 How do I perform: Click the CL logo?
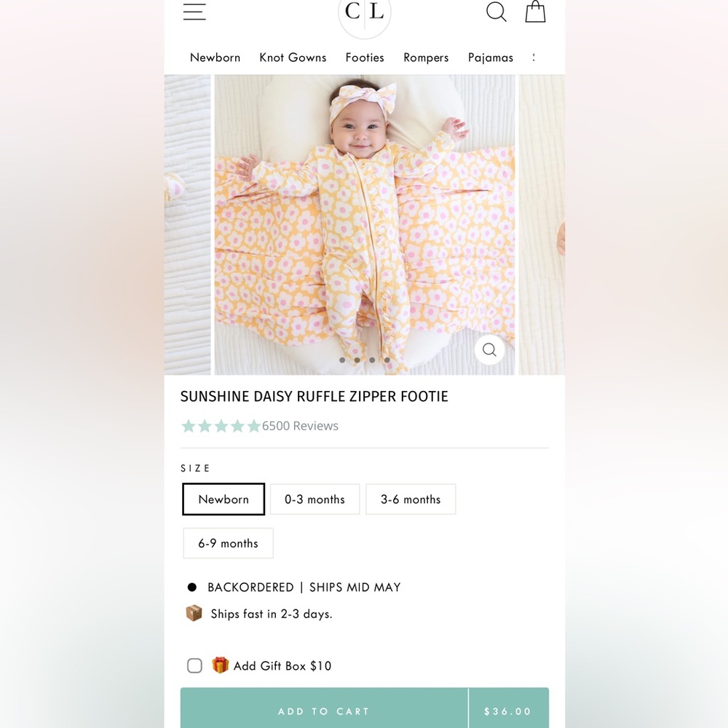[x=365, y=14]
